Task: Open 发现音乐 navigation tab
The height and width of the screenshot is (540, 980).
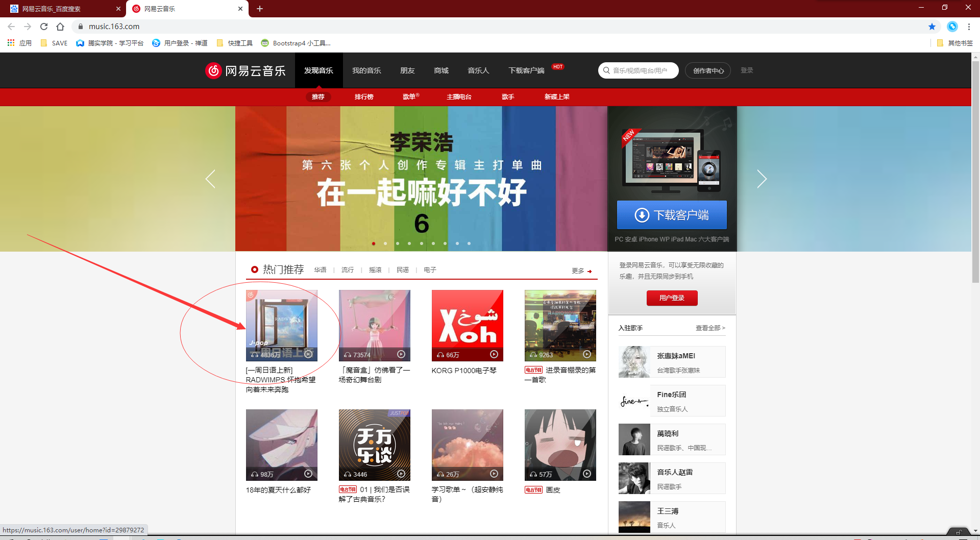Action: coord(318,70)
